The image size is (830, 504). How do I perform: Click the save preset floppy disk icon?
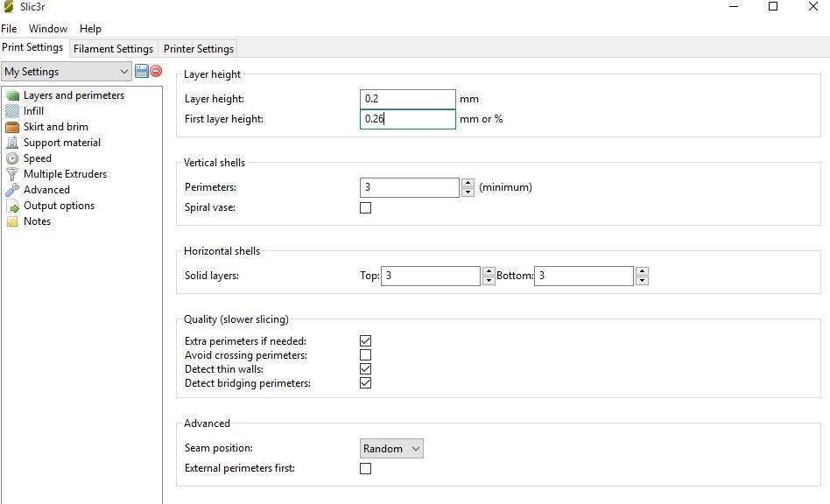coord(141,71)
